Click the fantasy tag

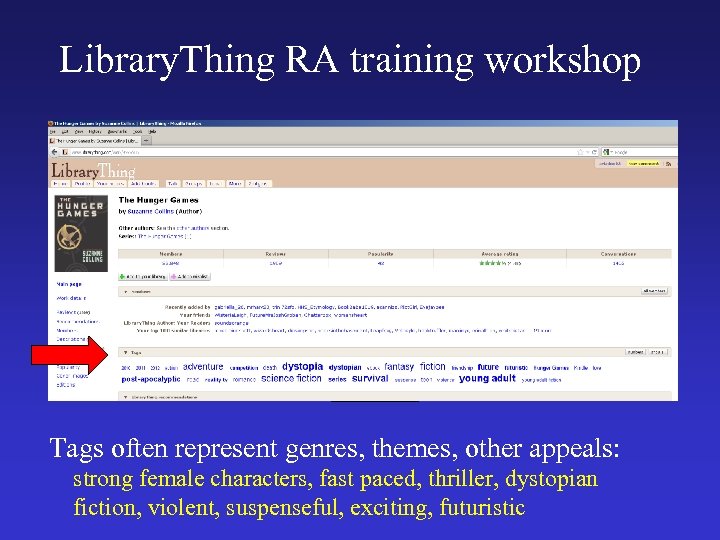(399, 366)
